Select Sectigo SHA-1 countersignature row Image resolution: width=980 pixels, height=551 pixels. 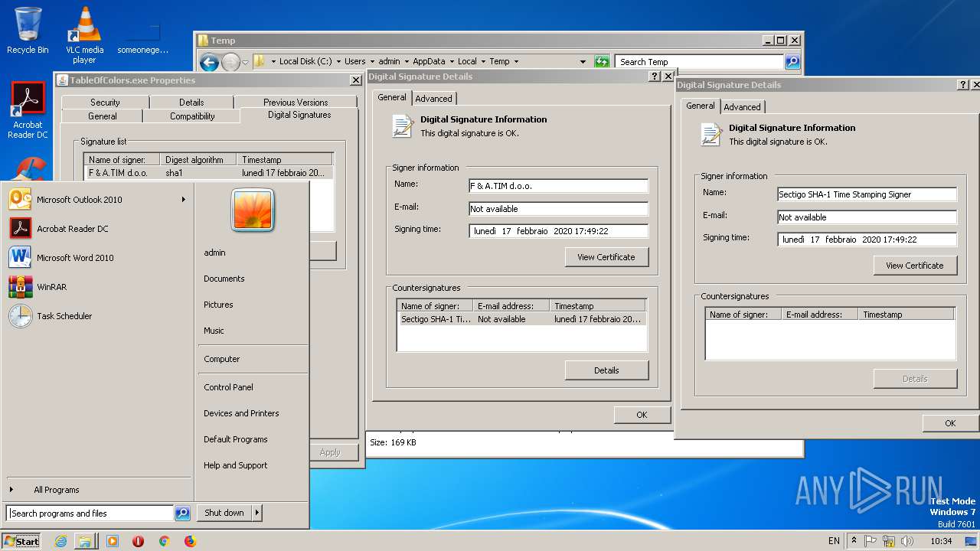pyautogui.click(x=522, y=319)
